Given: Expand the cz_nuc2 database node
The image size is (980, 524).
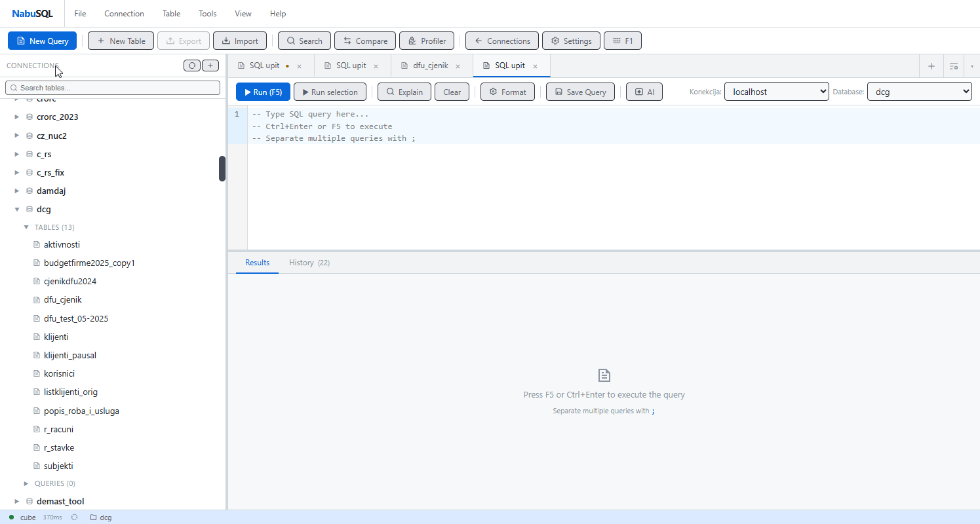Looking at the screenshot, I should tap(17, 136).
